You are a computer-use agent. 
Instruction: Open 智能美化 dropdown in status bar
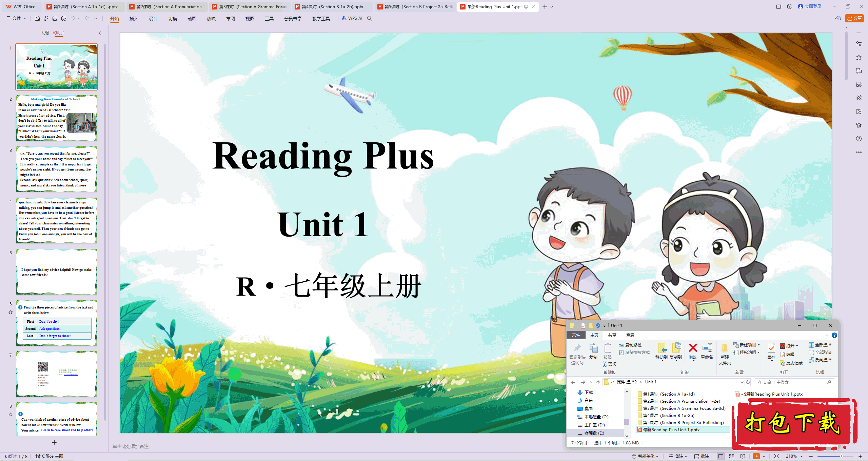(645, 456)
